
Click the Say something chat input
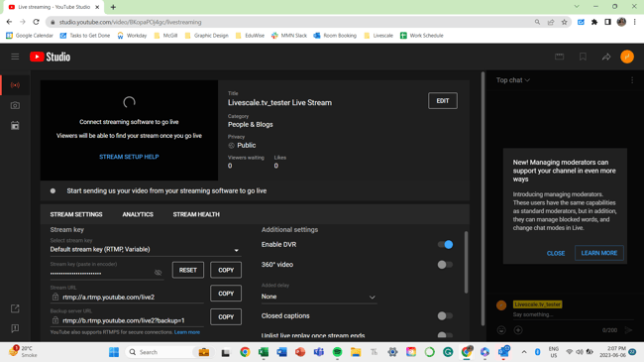573,314
